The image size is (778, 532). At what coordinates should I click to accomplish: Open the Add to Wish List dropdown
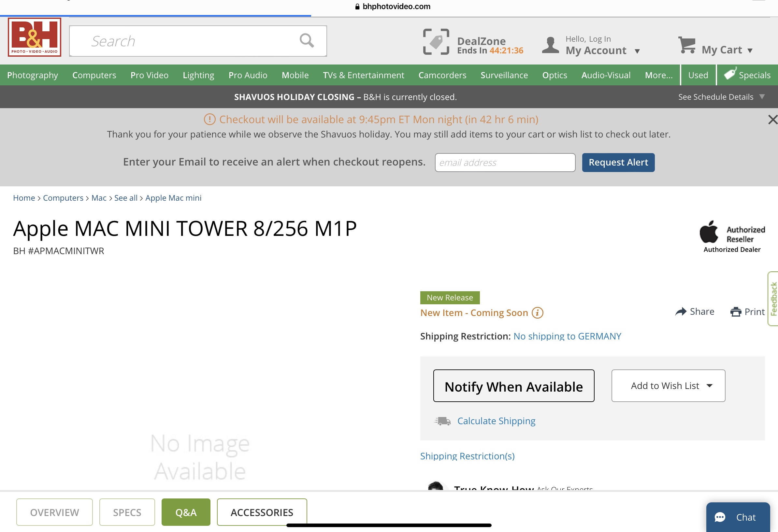tap(668, 386)
